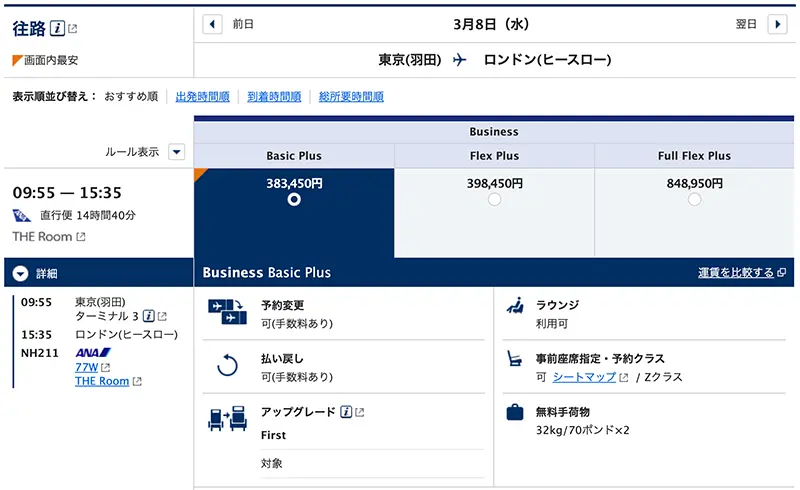
Task: Sort results by 到着時間順
Action: (x=274, y=97)
